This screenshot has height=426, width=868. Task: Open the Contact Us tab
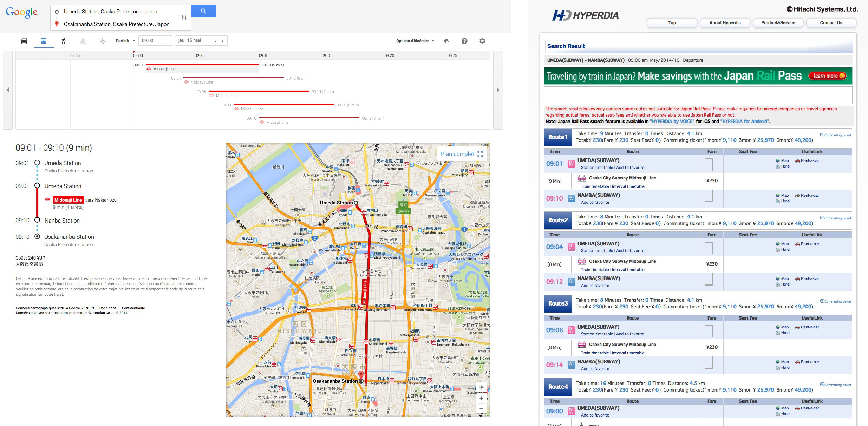[831, 23]
